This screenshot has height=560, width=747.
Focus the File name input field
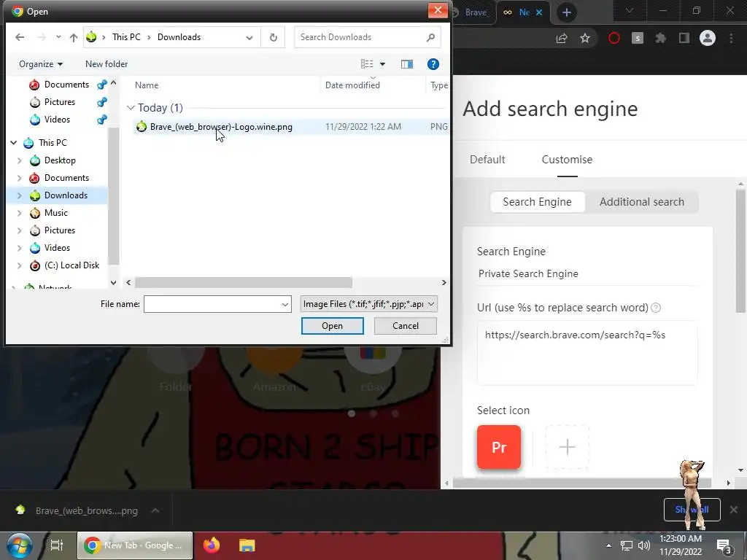tap(212, 304)
